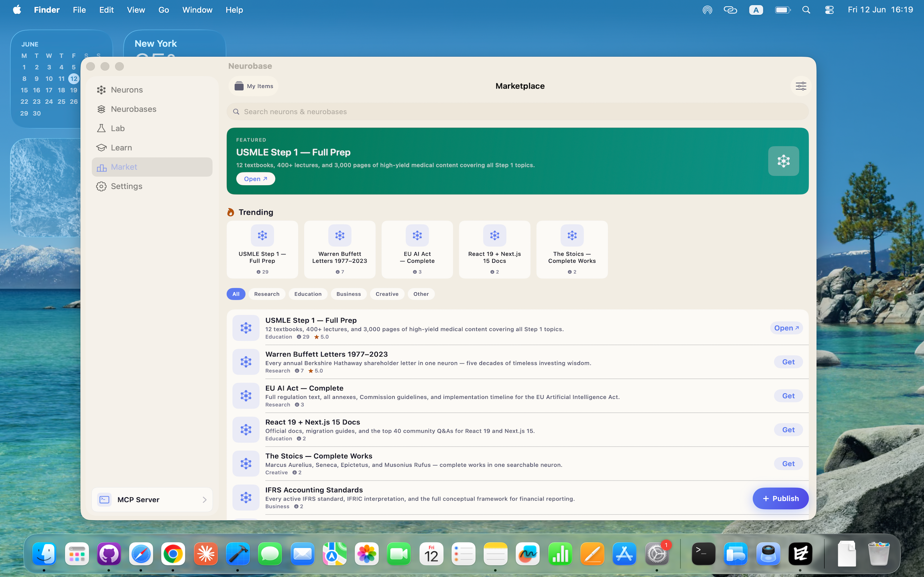
Task: Get the Warren Buffett Letters neuron
Action: 788,362
